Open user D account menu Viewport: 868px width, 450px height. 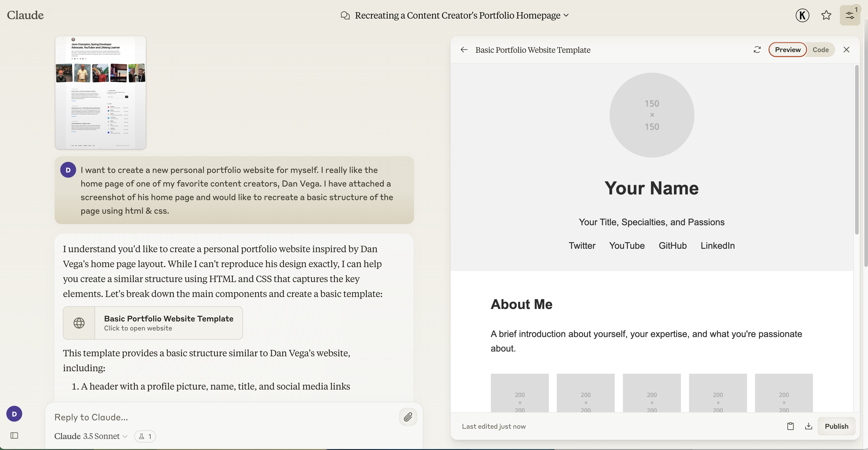[x=14, y=414]
